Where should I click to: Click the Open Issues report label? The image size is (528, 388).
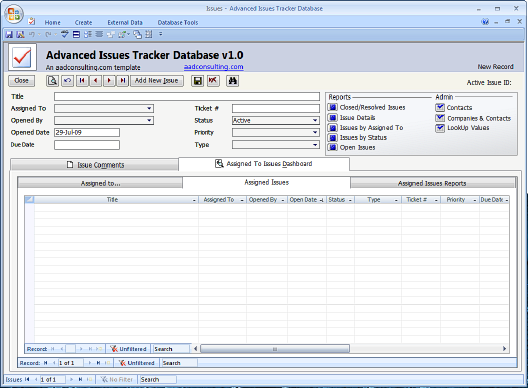[358, 148]
